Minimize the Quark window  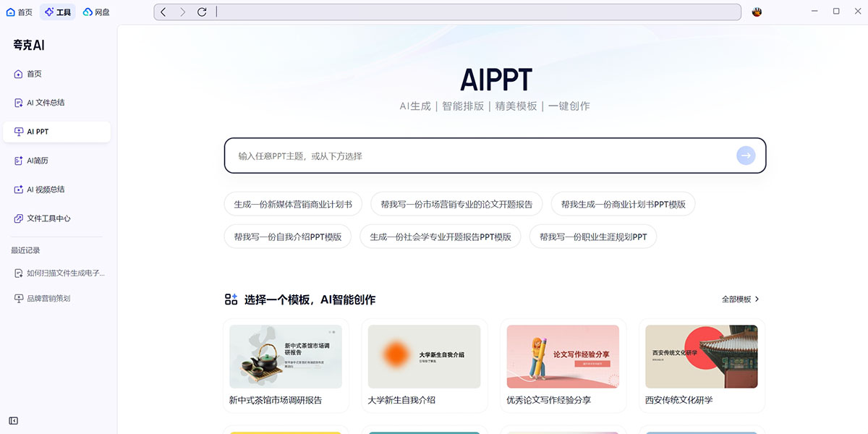pyautogui.click(x=814, y=12)
